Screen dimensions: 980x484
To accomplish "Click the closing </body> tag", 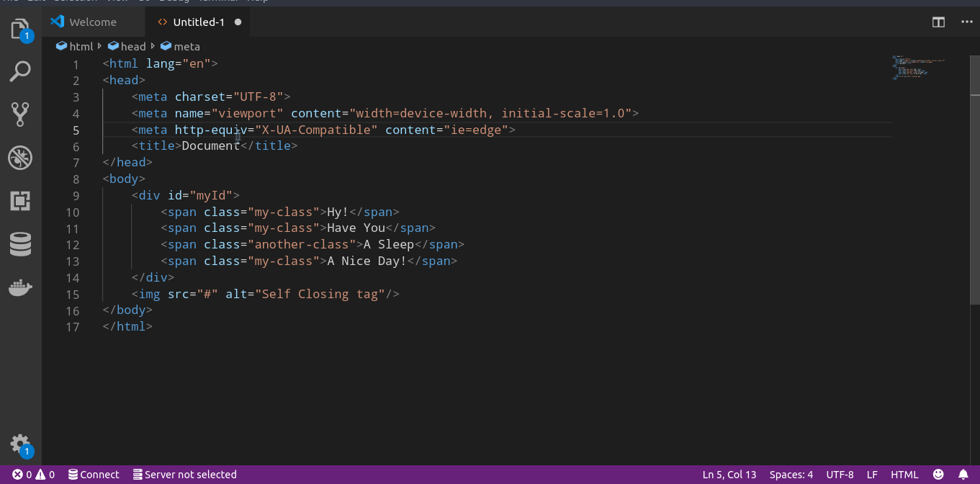I will click(127, 312).
